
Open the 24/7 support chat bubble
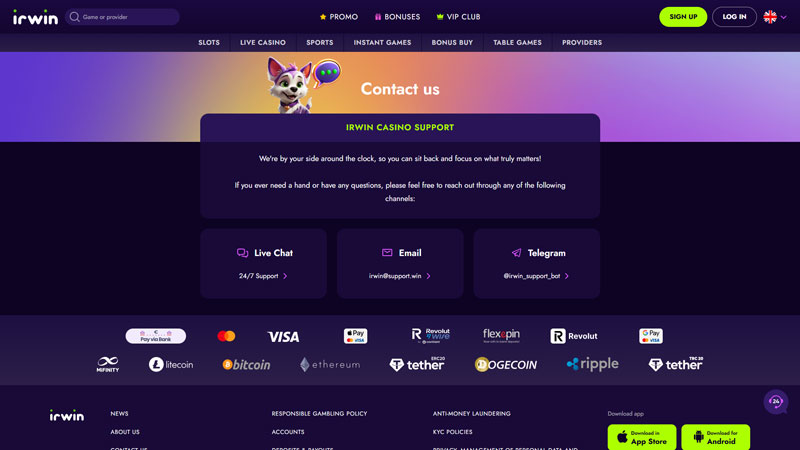click(x=776, y=402)
